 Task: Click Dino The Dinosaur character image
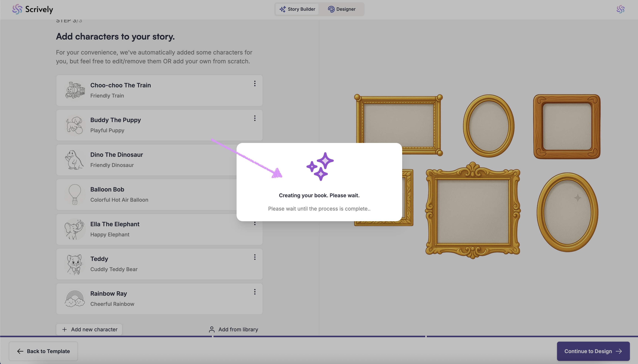(x=75, y=160)
